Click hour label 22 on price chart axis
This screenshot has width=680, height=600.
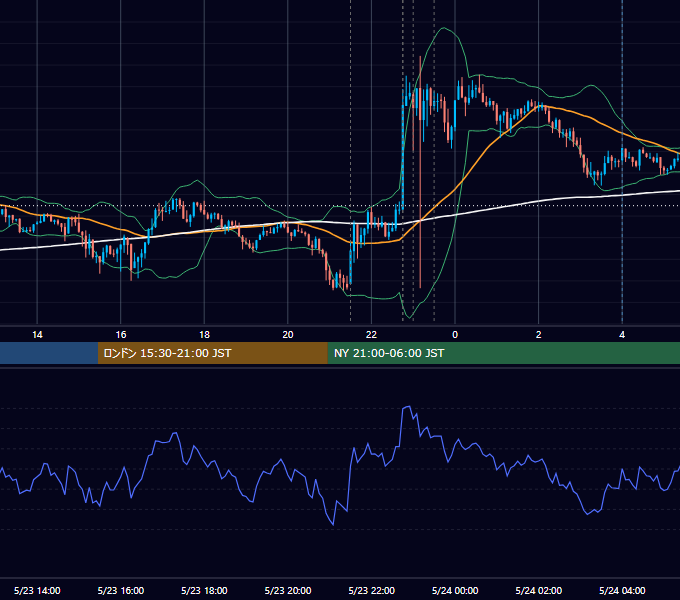372,335
